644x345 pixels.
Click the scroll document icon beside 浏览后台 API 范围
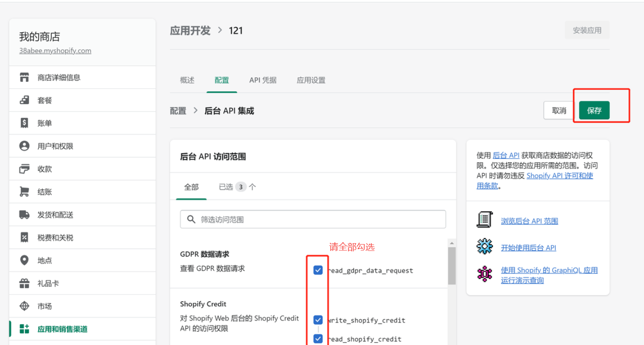click(484, 220)
